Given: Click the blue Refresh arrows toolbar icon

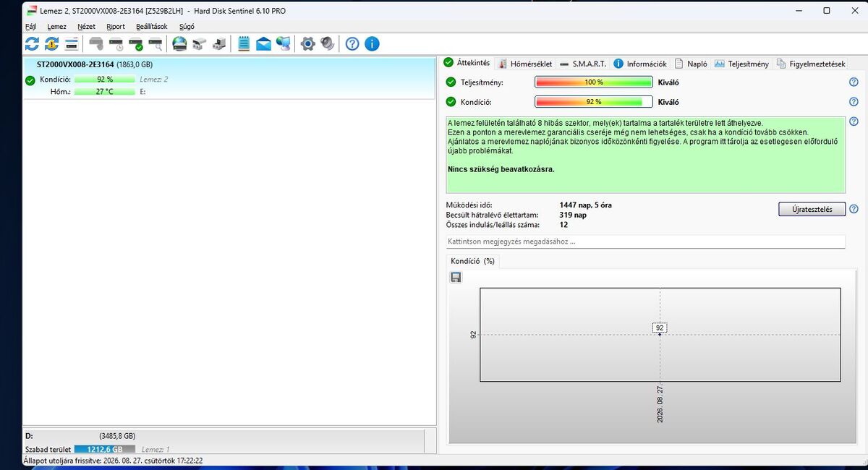Looking at the screenshot, I should point(32,43).
